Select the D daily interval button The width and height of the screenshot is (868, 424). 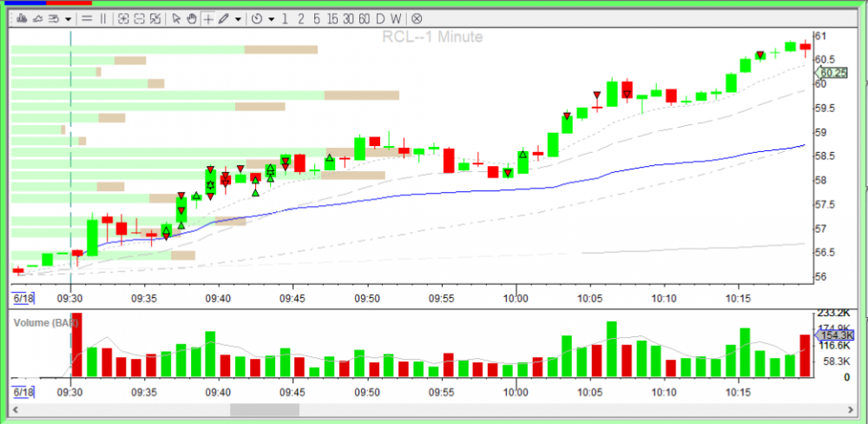pyautogui.click(x=380, y=18)
